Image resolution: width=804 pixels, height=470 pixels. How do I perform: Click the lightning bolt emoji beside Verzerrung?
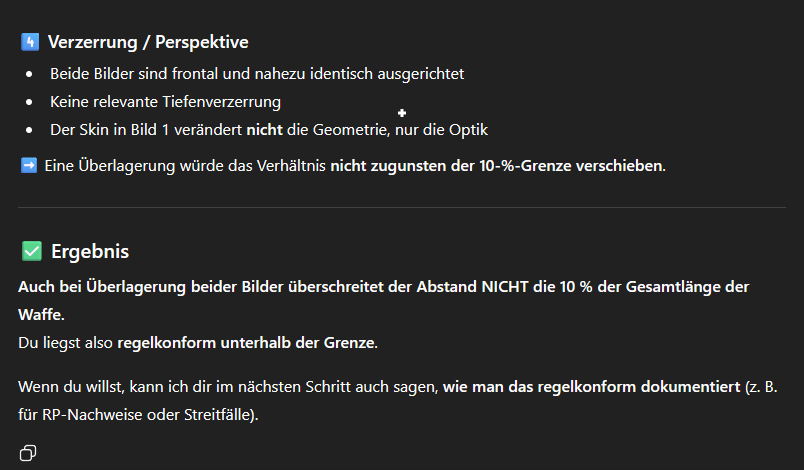(29, 43)
